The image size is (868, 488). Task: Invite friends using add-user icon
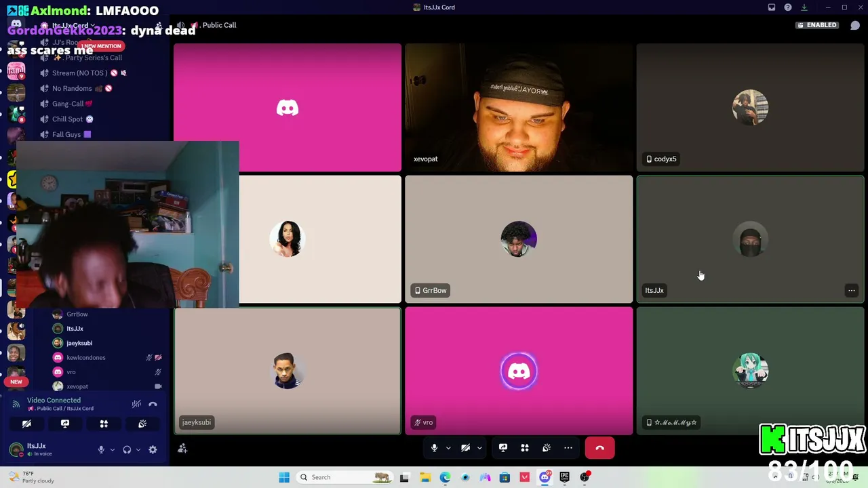[182, 448]
